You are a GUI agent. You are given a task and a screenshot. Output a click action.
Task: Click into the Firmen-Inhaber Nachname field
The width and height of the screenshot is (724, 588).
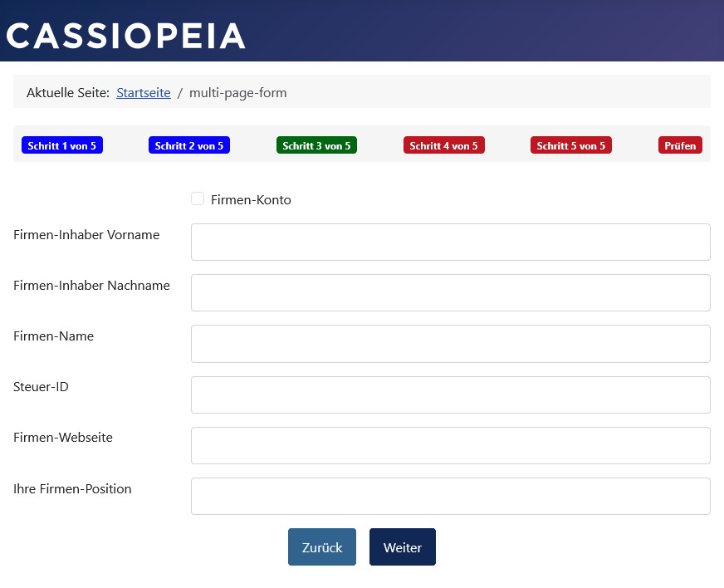coord(450,292)
